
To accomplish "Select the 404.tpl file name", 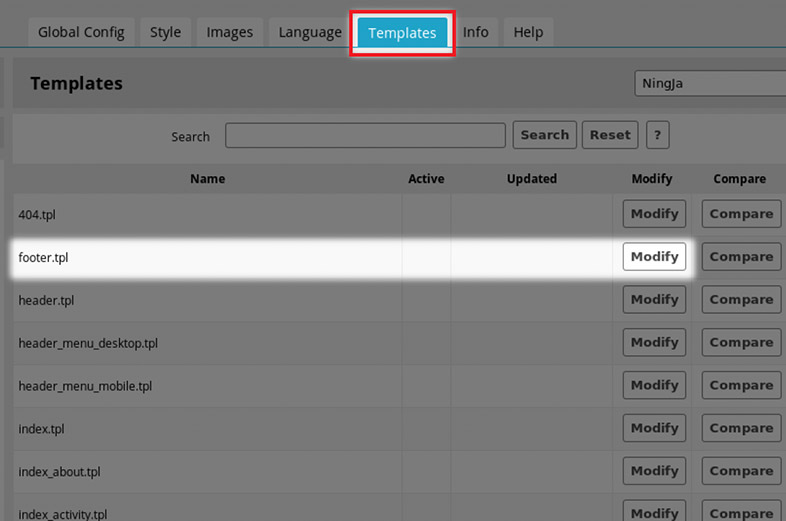I will (x=37, y=215).
